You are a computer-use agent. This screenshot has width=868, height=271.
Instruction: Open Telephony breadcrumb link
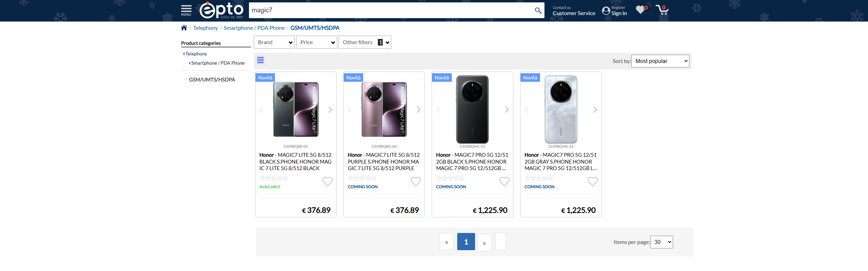(x=206, y=28)
